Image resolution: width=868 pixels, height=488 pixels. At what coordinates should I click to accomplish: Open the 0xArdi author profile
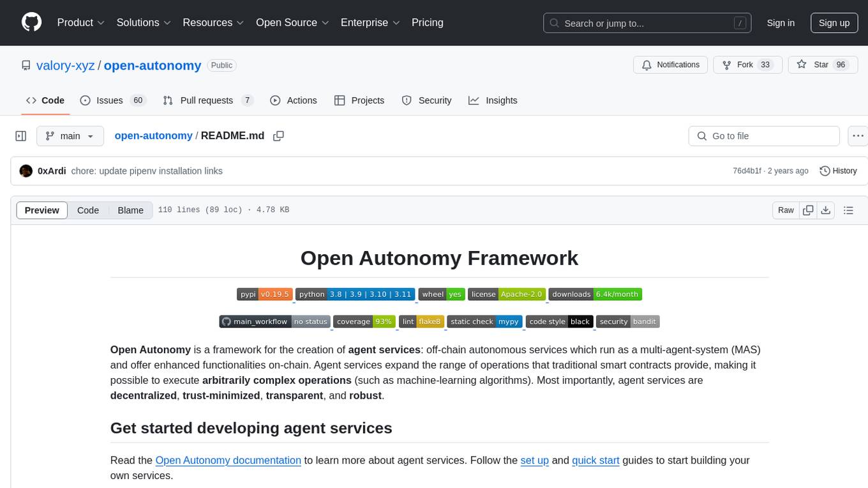(x=52, y=171)
